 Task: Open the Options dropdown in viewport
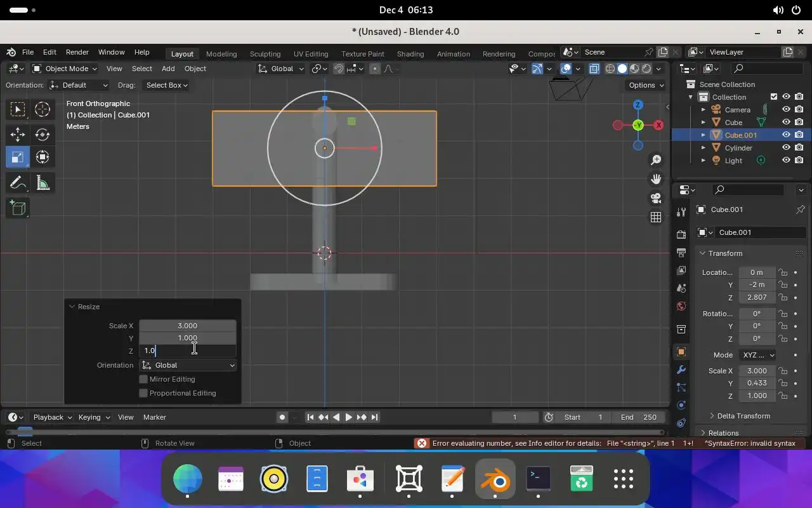pyautogui.click(x=646, y=85)
